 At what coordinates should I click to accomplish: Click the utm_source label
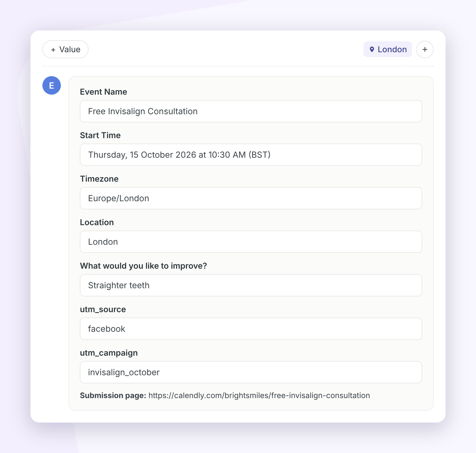(103, 309)
